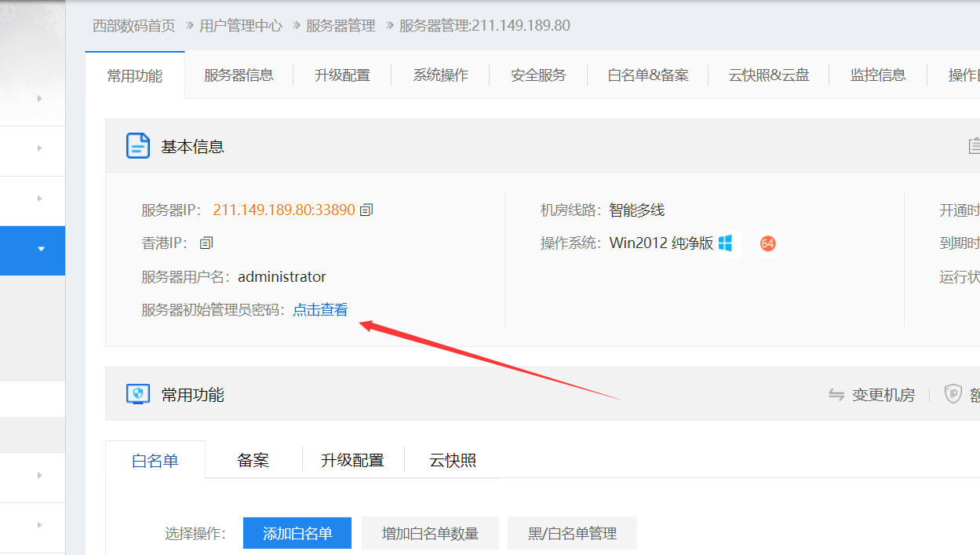The width and height of the screenshot is (980, 555).
Task: Click the orange 64-bit badge icon
Action: coord(767,244)
